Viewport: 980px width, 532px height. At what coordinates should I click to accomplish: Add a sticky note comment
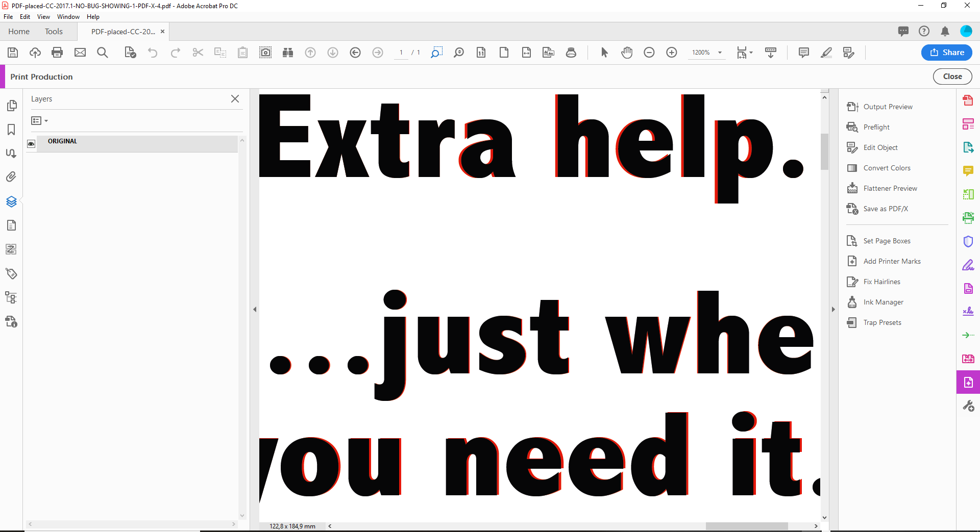point(804,53)
